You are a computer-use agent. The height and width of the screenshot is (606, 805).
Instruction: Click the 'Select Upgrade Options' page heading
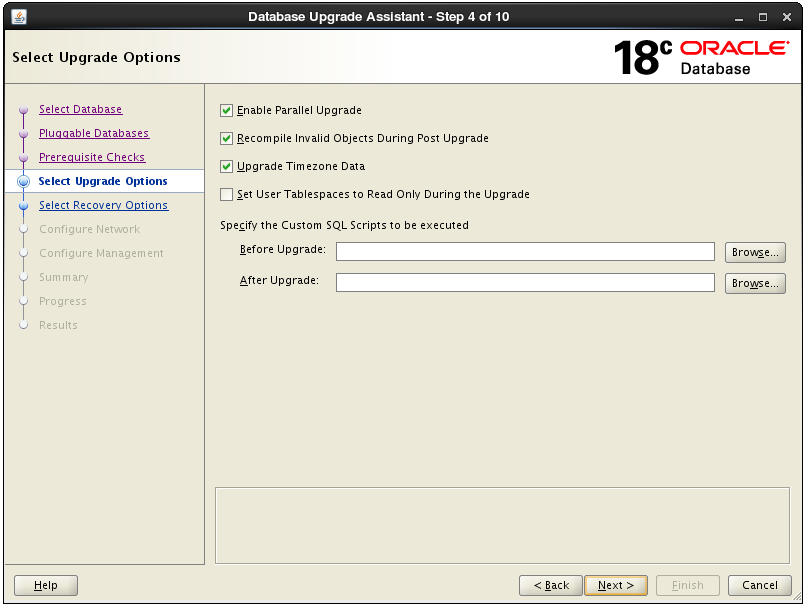(x=97, y=58)
